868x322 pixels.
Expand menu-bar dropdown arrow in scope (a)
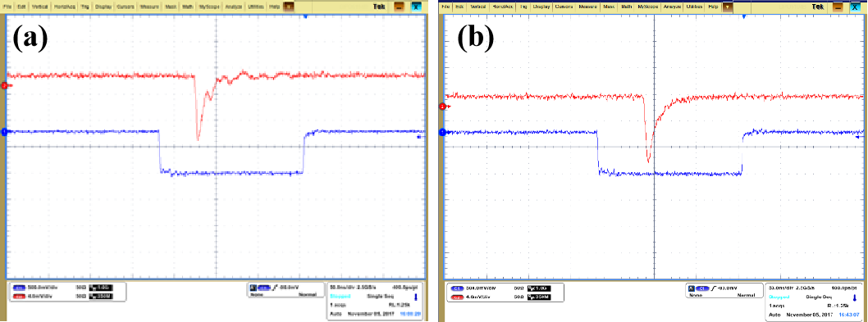tap(289, 7)
